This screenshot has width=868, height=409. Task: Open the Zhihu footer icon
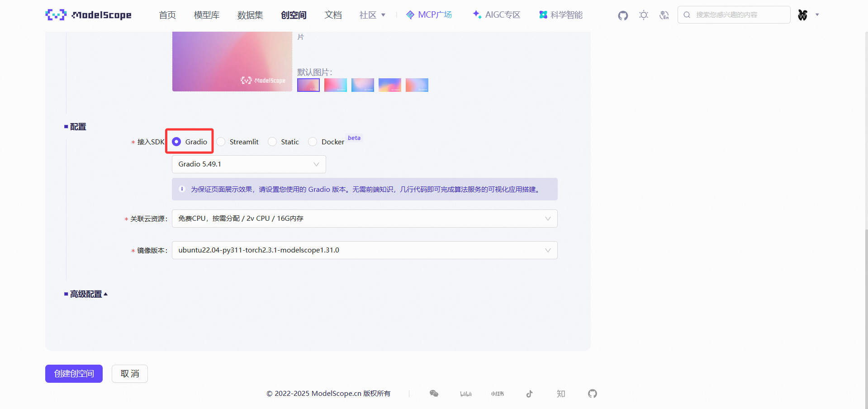coord(561,394)
